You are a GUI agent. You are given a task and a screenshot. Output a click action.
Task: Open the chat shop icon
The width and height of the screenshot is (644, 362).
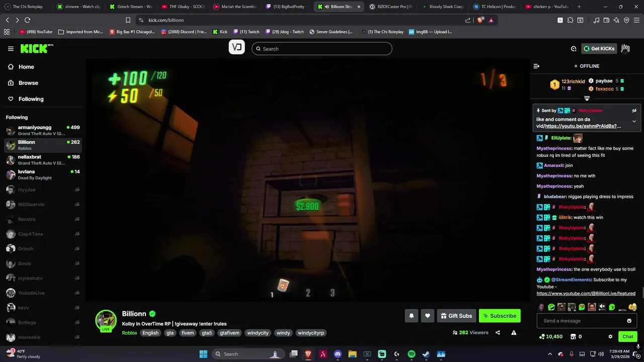[x=573, y=336]
